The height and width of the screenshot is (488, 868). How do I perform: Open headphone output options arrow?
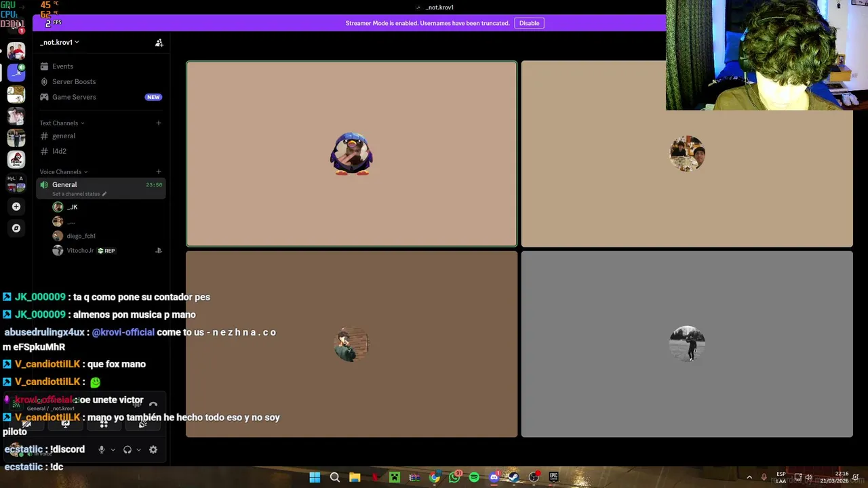(138, 449)
